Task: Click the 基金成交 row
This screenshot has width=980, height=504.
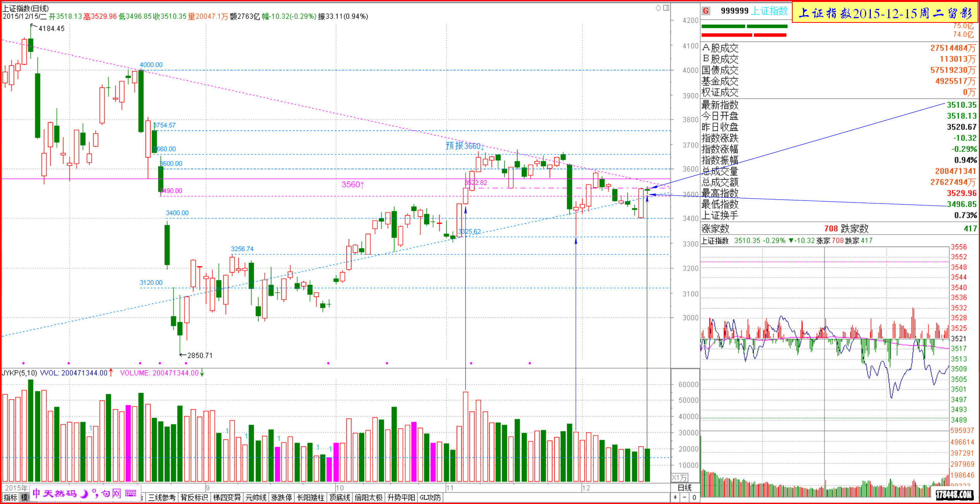Action: (838, 81)
